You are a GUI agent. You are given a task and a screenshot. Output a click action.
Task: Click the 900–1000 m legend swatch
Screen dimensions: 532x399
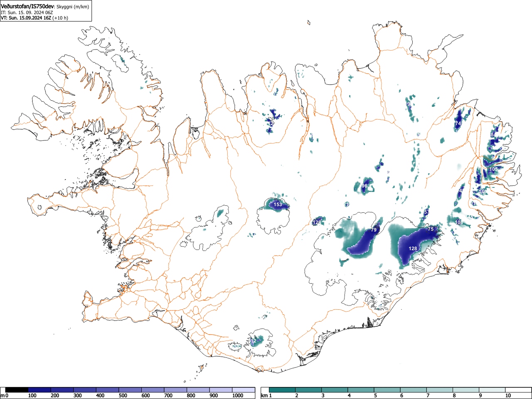click(x=221, y=390)
